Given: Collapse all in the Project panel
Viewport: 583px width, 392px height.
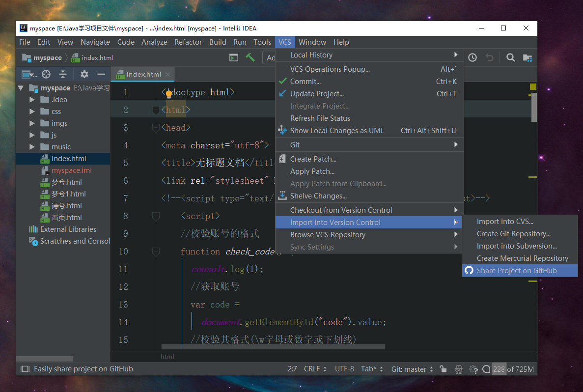Looking at the screenshot, I should pyautogui.click(x=63, y=74).
